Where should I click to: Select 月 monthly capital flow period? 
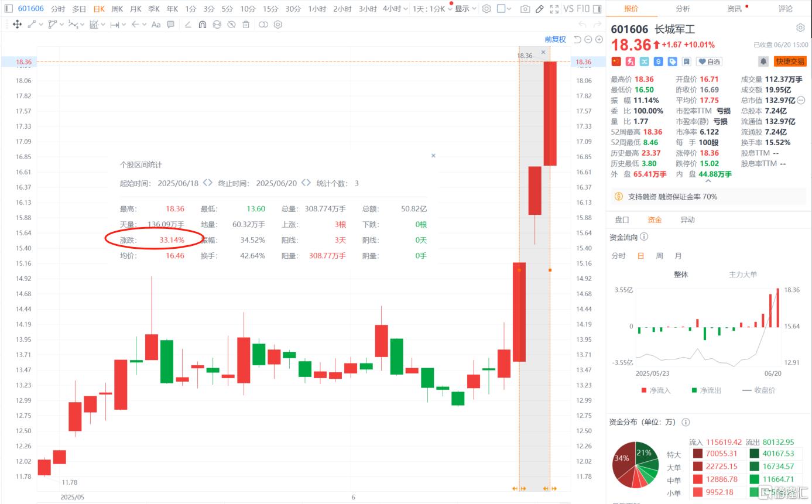[x=678, y=256]
